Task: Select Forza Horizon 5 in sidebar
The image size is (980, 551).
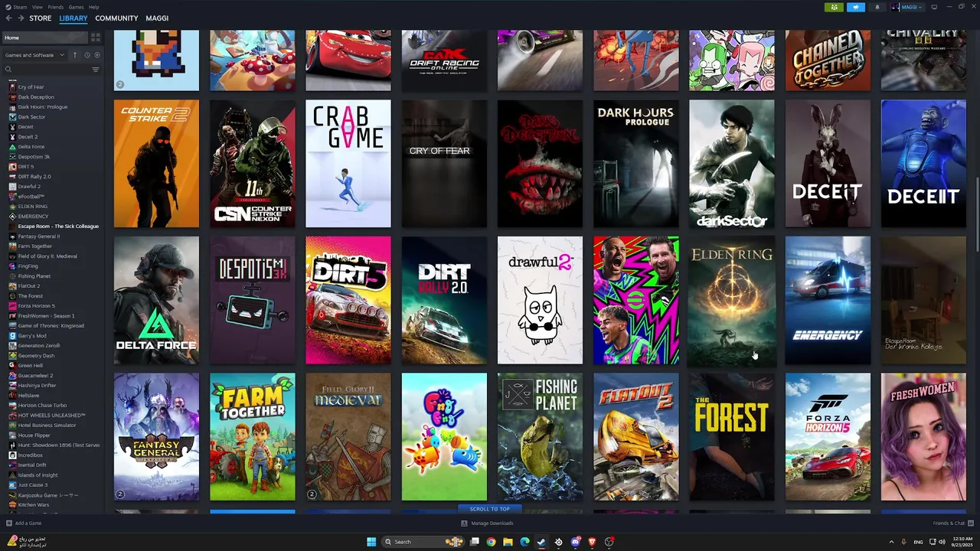Action: [37, 306]
